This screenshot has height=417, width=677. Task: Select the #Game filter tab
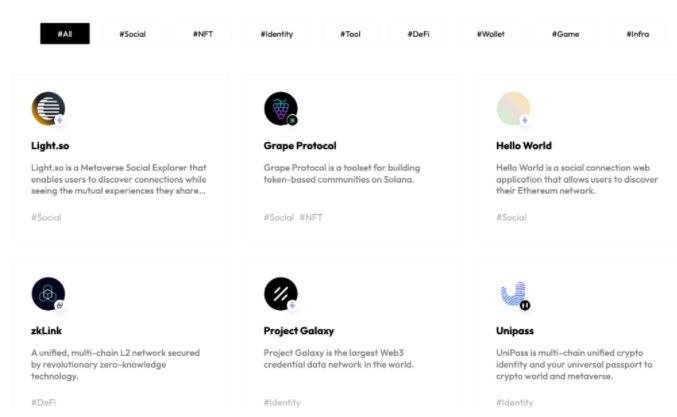566,34
